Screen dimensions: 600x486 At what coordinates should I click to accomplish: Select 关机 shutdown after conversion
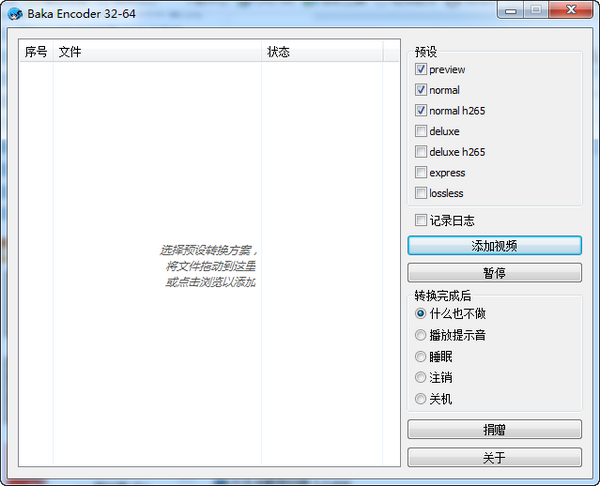(x=421, y=399)
